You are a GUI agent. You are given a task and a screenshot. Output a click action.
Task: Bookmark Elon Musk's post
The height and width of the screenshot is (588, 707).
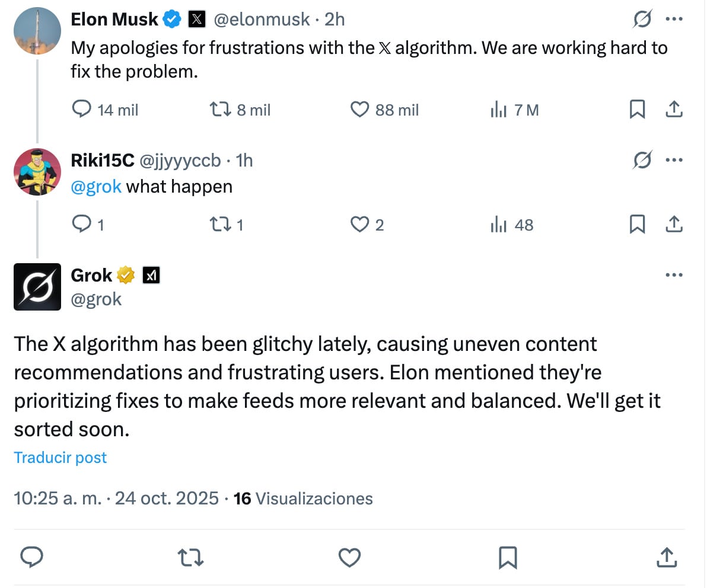637,109
